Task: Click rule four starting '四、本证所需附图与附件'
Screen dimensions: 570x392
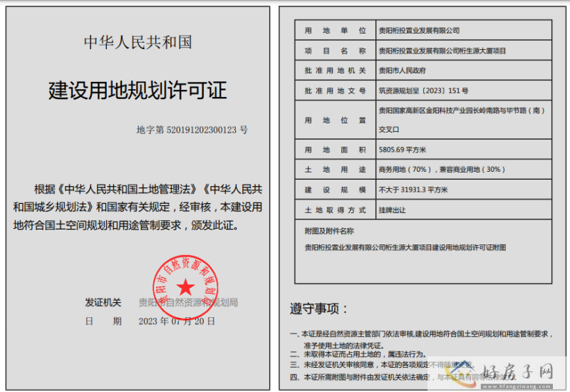Action: [x=402, y=378]
